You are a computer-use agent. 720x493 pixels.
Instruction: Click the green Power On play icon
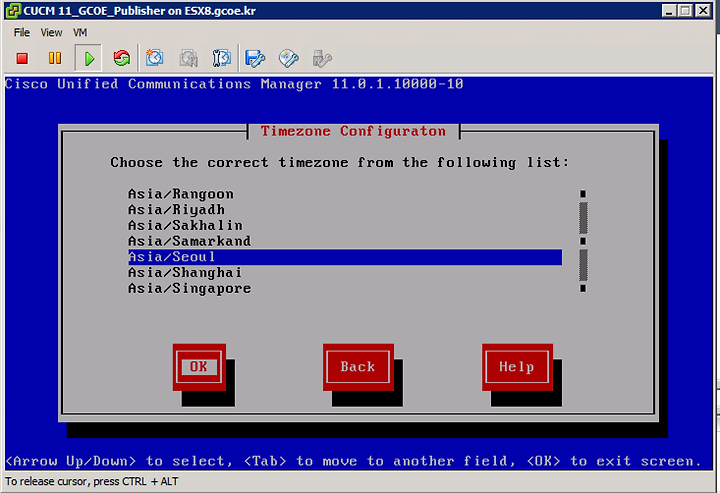[89, 58]
